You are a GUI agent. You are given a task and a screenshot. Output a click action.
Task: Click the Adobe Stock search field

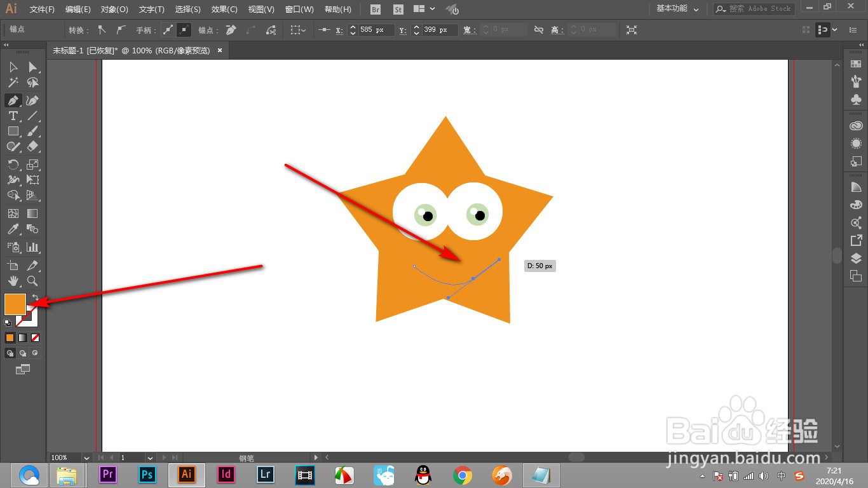pyautogui.click(x=754, y=9)
